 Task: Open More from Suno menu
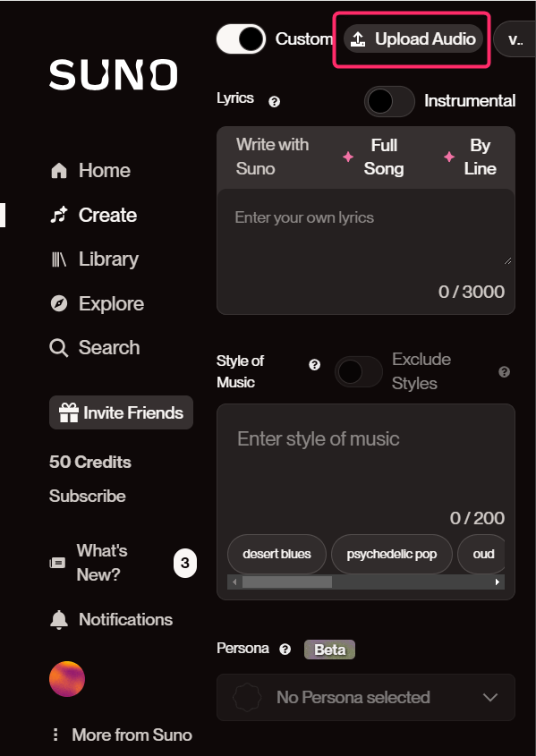[122, 735]
